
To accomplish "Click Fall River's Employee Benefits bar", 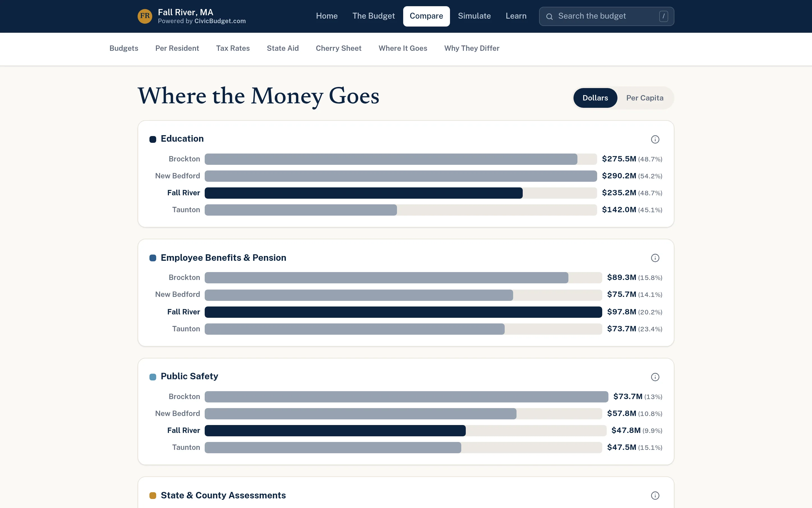I will (x=403, y=312).
